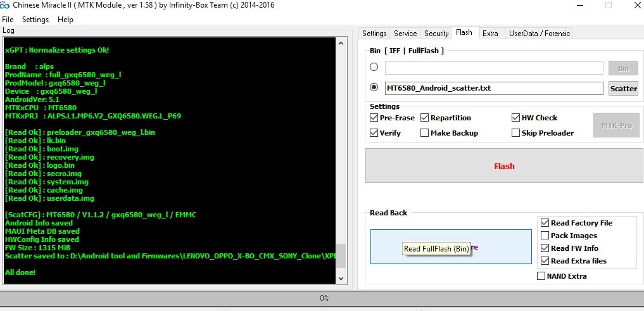
Task: Open the File menu
Action: point(8,20)
